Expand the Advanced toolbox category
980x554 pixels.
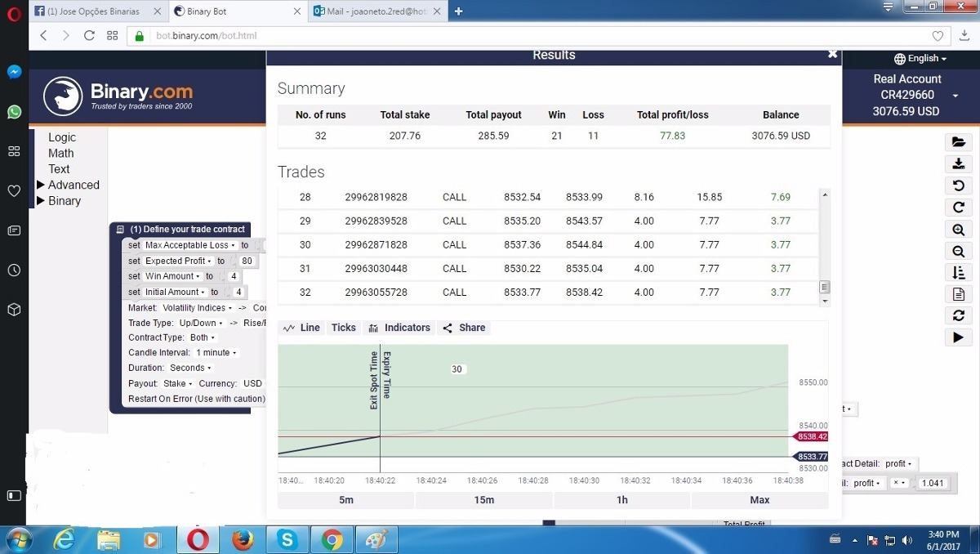[x=68, y=185]
